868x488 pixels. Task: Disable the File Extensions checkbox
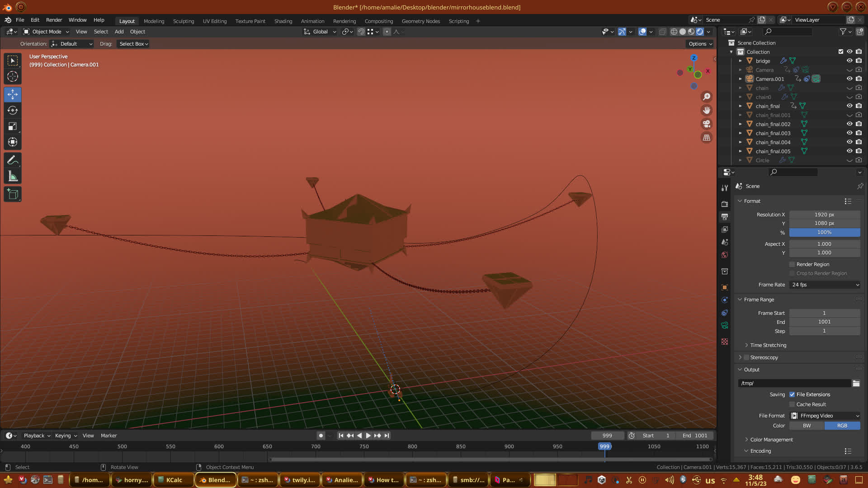[x=792, y=394]
